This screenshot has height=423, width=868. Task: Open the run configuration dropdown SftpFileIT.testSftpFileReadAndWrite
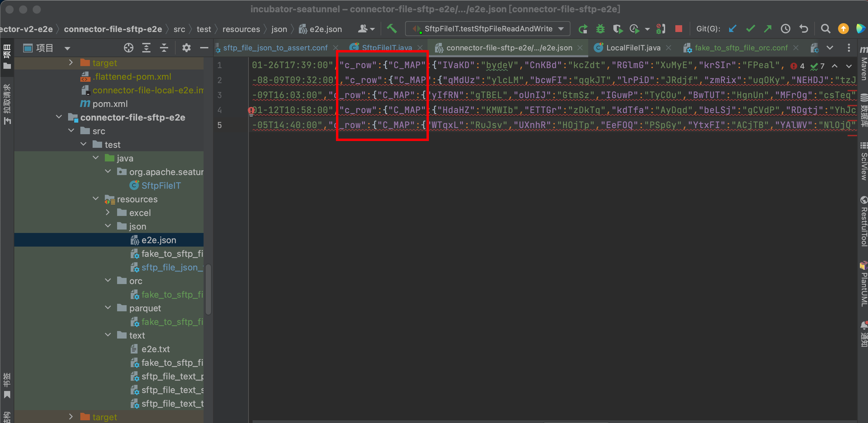487,29
